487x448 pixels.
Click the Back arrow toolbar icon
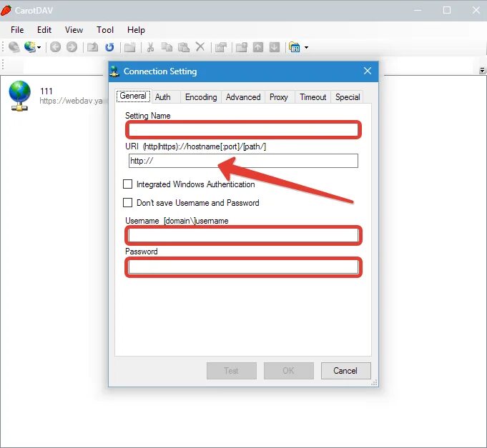[55, 47]
